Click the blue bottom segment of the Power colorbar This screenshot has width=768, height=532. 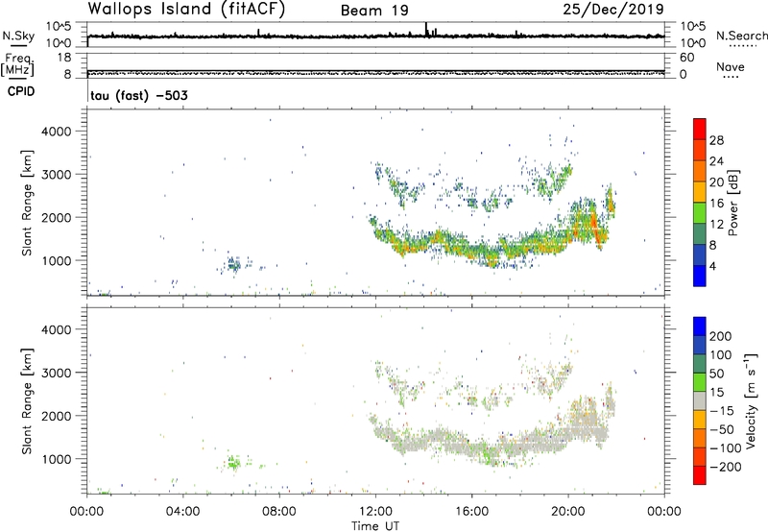click(700, 276)
